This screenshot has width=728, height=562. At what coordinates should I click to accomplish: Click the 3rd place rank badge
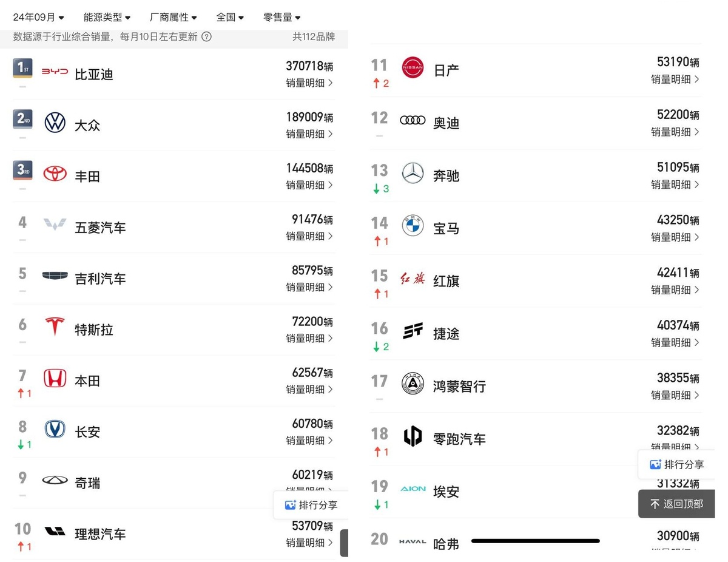click(22, 171)
